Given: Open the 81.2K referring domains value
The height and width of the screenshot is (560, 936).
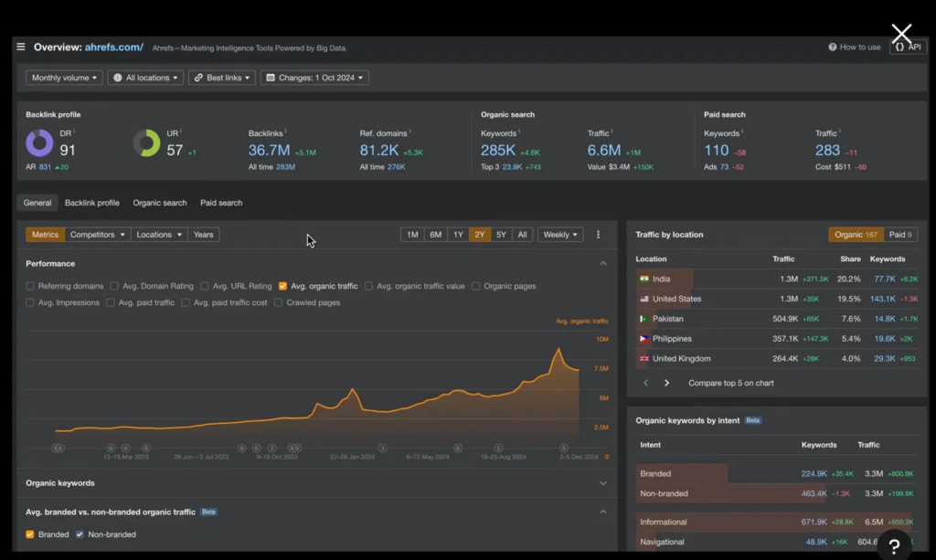Looking at the screenshot, I should click(x=379, y=151).
